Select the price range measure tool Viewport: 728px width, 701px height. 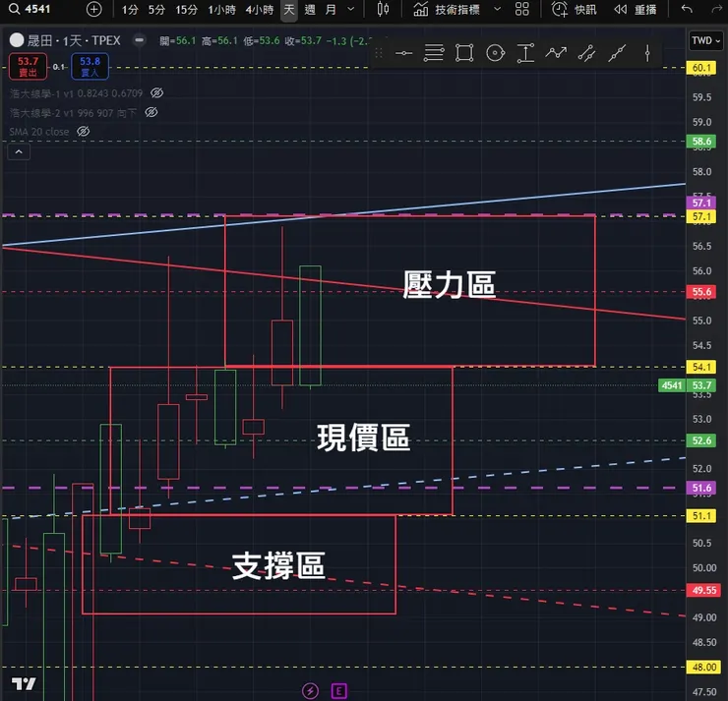coord(525,53)
